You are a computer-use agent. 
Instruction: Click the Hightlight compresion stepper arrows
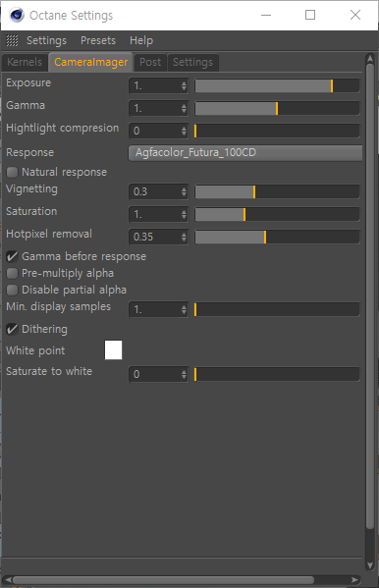[x=184, y=131]
